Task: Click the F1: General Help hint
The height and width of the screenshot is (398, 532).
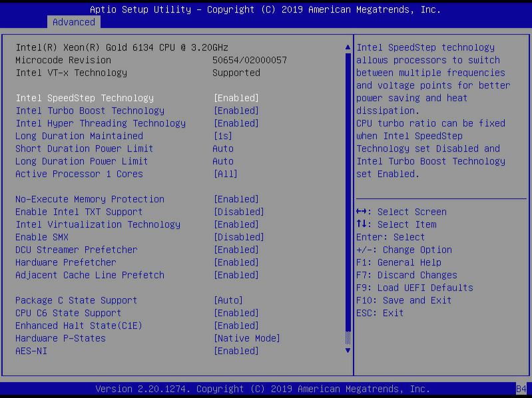Action: point(399,262)
